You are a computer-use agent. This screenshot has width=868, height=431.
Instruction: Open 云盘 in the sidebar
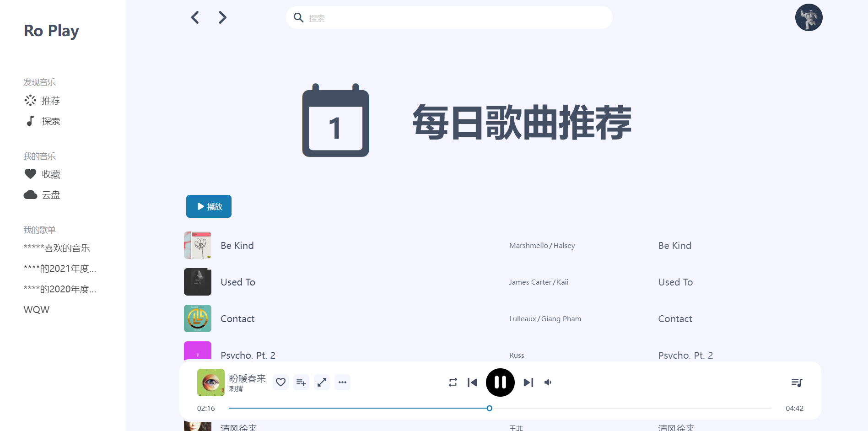tap(42, 195)
